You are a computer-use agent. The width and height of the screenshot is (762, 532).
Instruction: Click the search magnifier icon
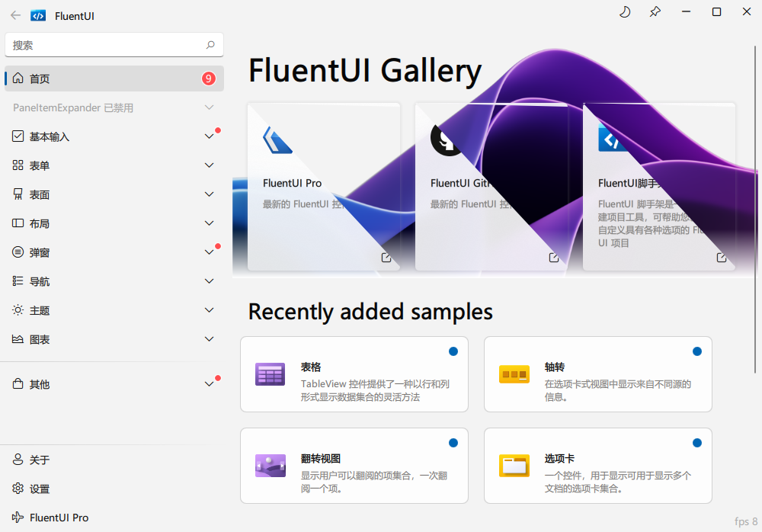coord(210,45)
